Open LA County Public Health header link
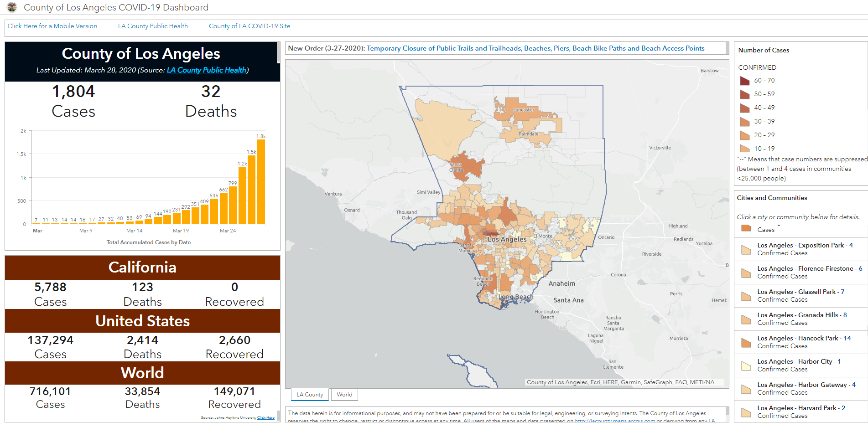Image resolution: width=868 pixels, height=427 pixels. (153, 26)
